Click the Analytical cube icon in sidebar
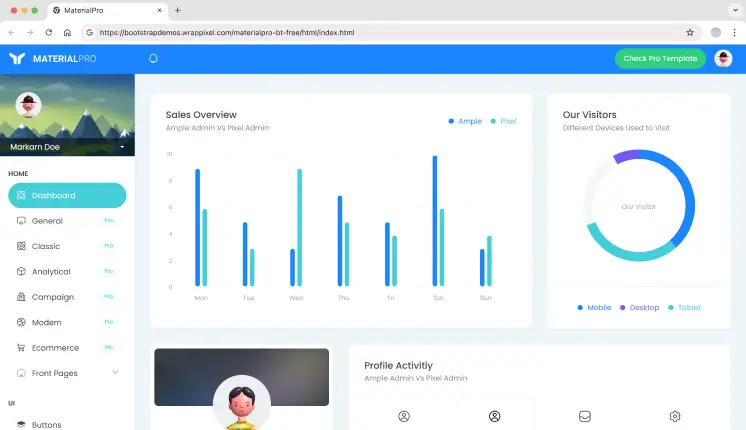Viewport: 746px width, 430px height. pos(22,272)
